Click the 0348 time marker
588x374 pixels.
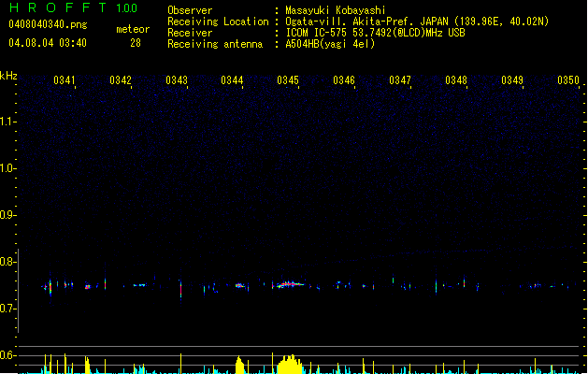[x=456, y=80]
